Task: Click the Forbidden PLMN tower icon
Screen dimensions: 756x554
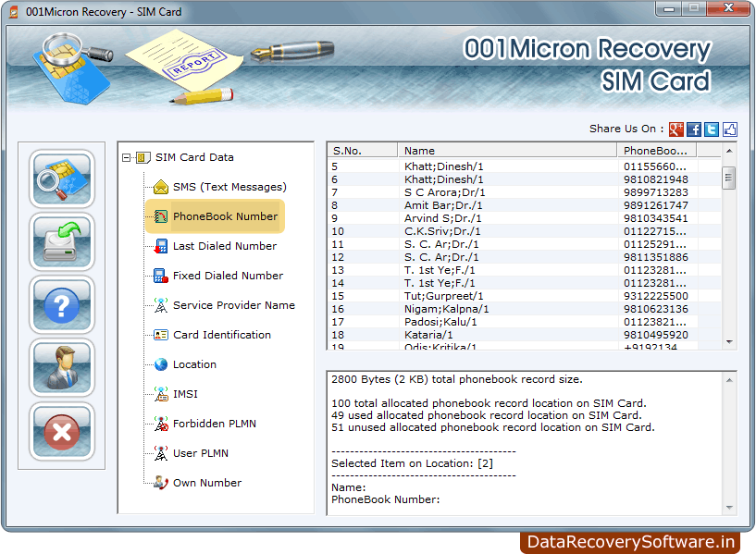Action: click(161, 424)
